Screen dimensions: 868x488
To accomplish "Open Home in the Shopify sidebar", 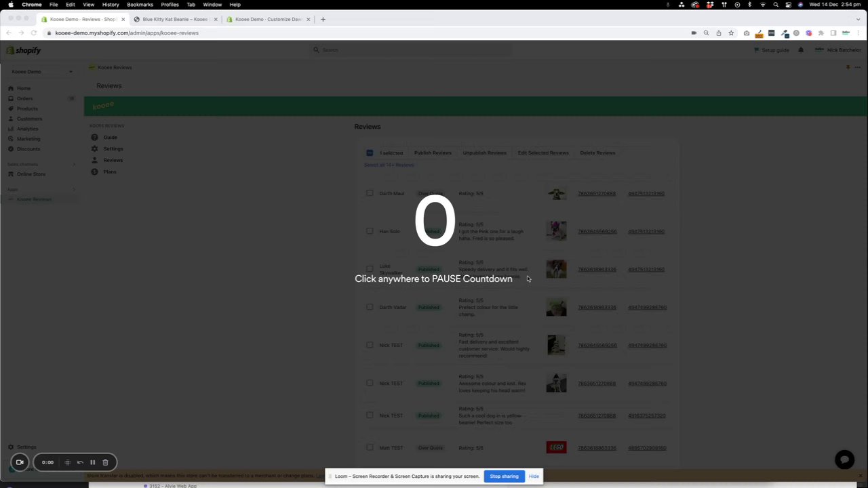I will pos(24,88).
